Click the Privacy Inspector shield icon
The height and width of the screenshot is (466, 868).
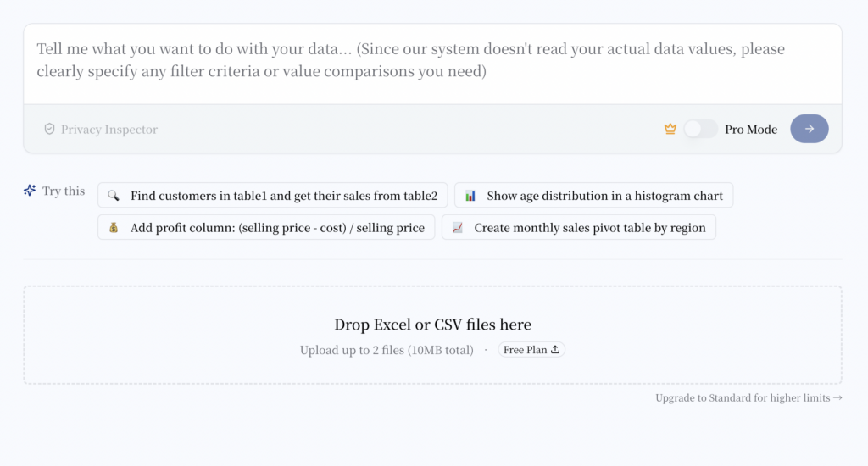tap(49, 129)
